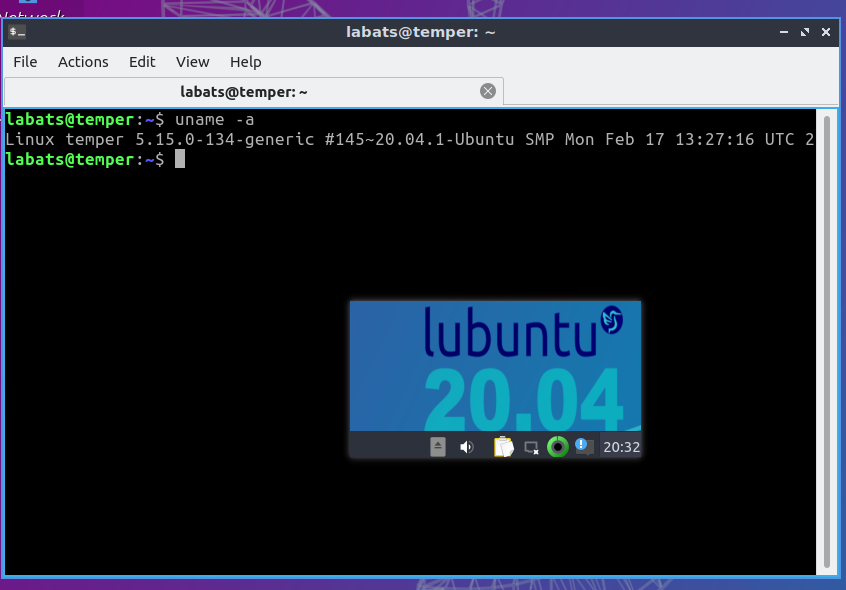The height and width of the screenshot is (590, 846).
Task: Close the labats@temper tab
Action: click(488, 90)
